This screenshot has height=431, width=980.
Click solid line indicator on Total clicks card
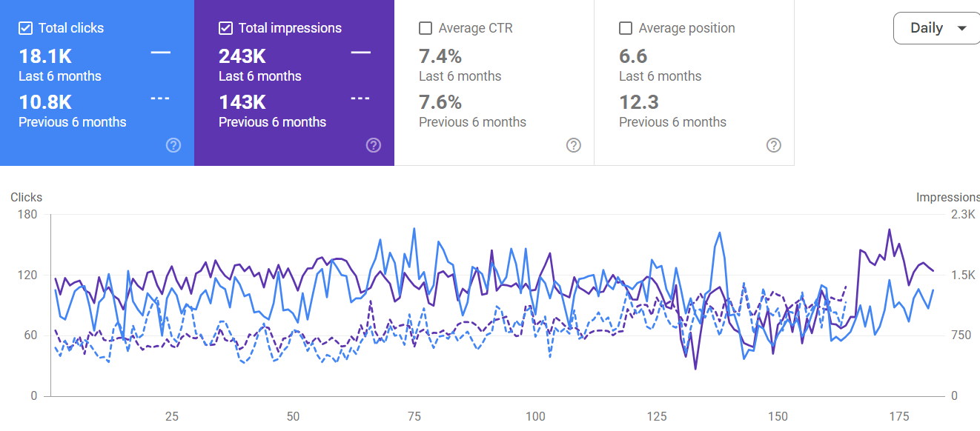coord(160,54)
